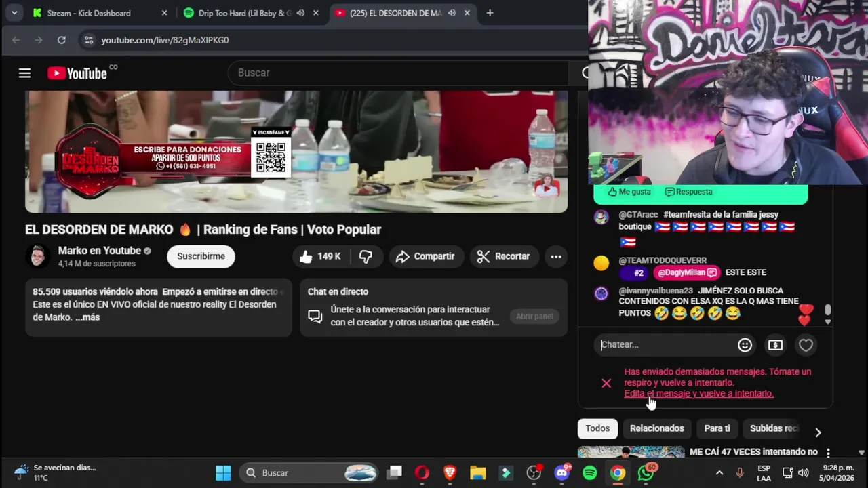Open Discord from the taskbar
868x488 pixels.
(562, 473)
